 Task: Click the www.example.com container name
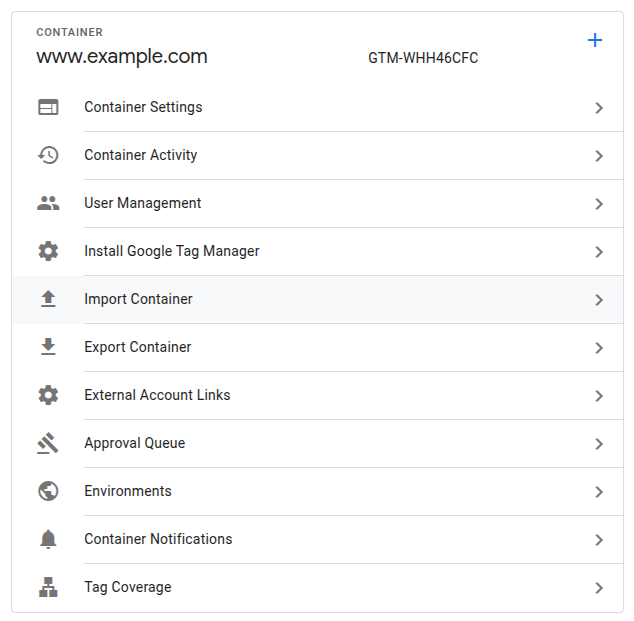click(122, 57)
